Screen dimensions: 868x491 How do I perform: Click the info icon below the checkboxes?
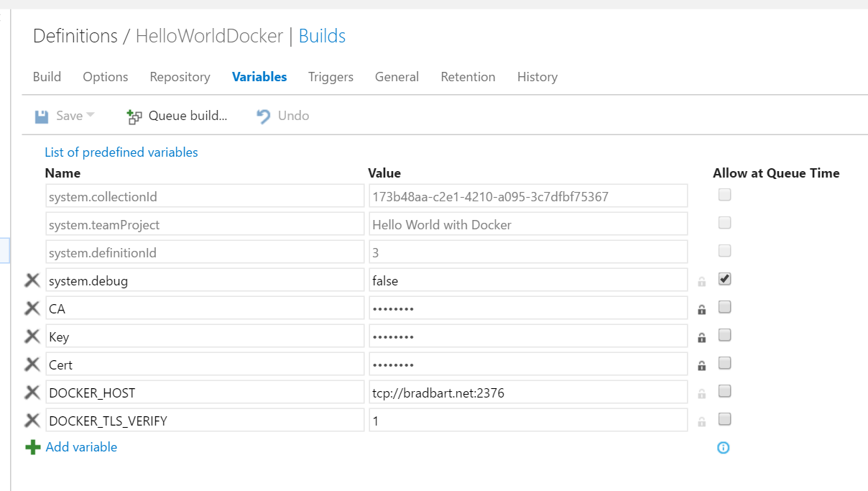pos(723,448)
